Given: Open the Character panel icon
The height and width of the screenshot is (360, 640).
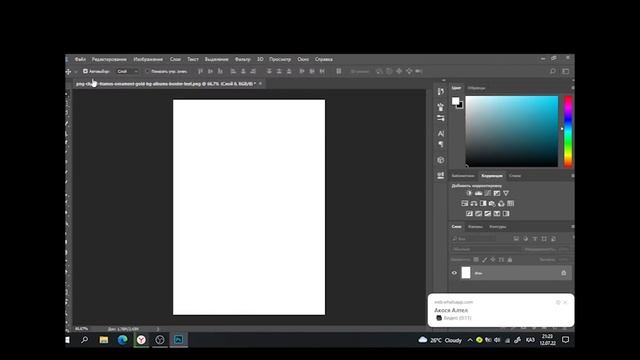Looking at the screenshot, I should [x=440, y=133].
